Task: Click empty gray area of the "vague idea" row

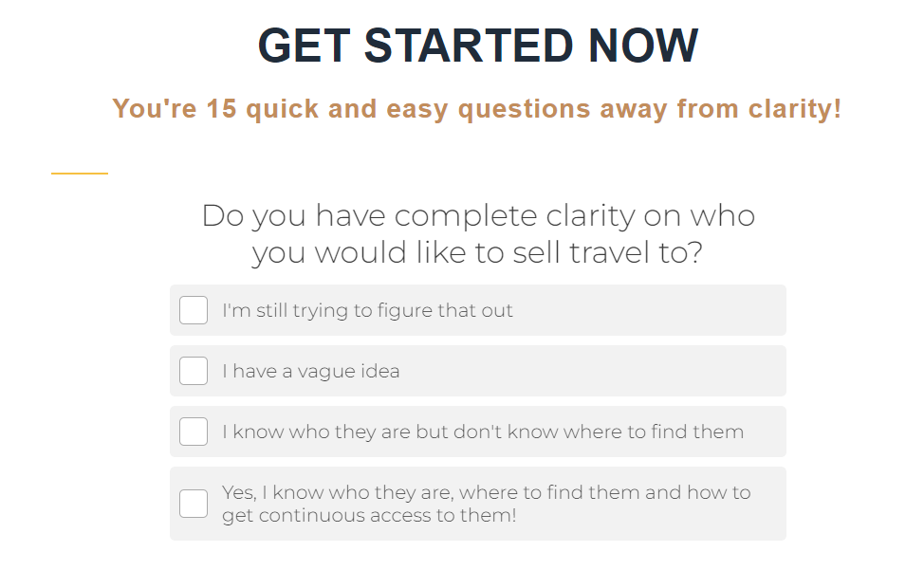Action: (x=598, y=371)
